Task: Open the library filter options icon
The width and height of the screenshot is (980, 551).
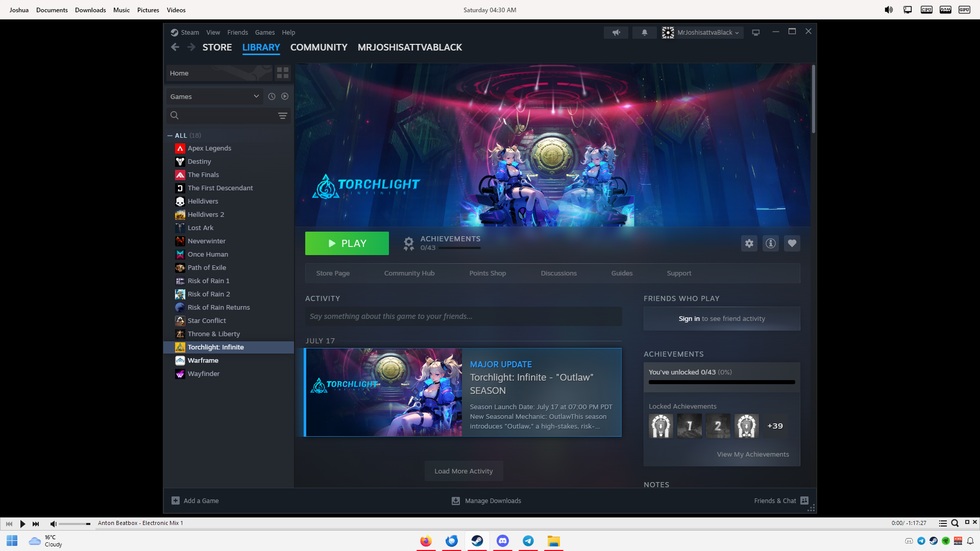Action: click(x=283, y=115)
